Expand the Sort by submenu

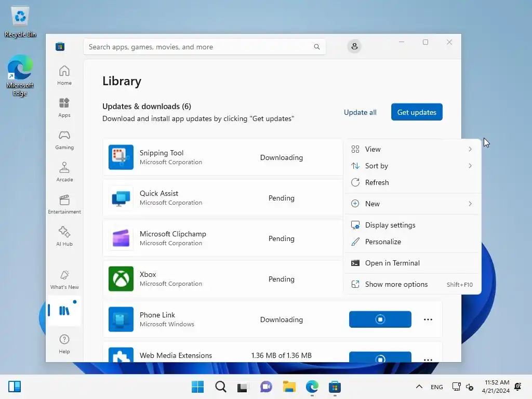(412, 166)
